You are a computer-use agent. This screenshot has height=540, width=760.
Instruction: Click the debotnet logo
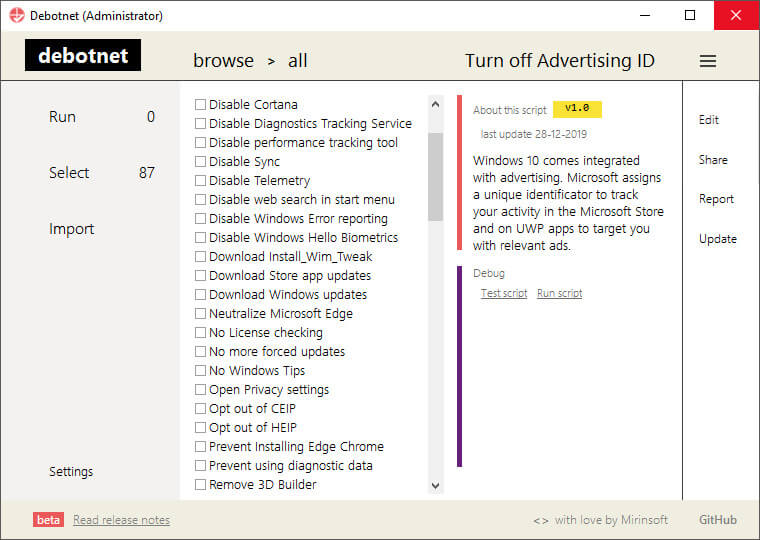click(x=83, y=55)
